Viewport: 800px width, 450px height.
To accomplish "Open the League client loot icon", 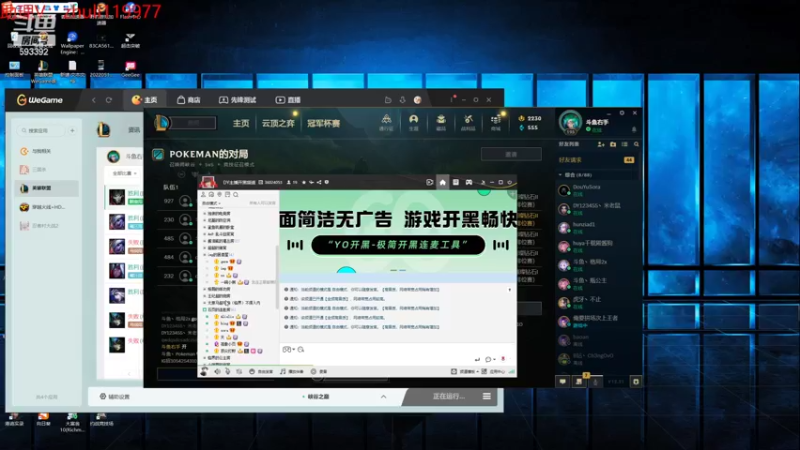I will [468, 122].
